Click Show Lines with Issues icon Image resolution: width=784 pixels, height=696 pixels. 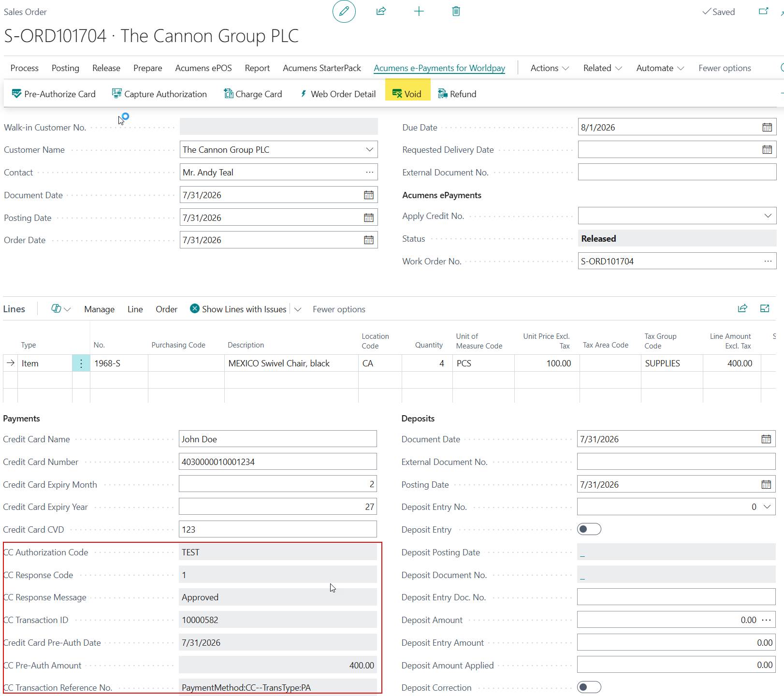click(194, 309)
